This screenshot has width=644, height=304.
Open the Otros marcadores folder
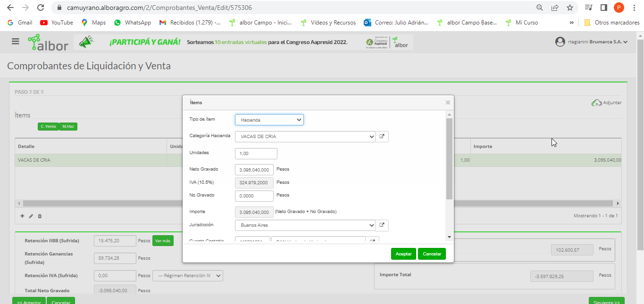(x=611, y=23)
